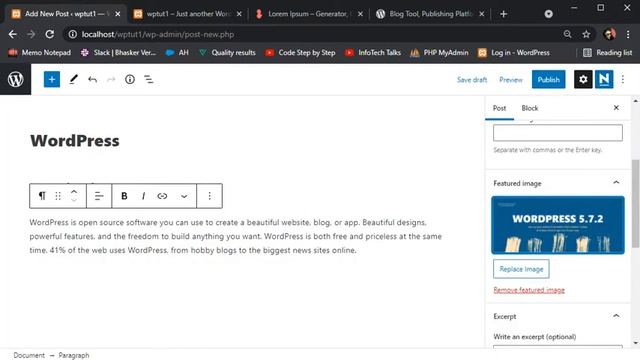640x360 pixels.
Task: Switch to the Post tab
Action: 499,108
